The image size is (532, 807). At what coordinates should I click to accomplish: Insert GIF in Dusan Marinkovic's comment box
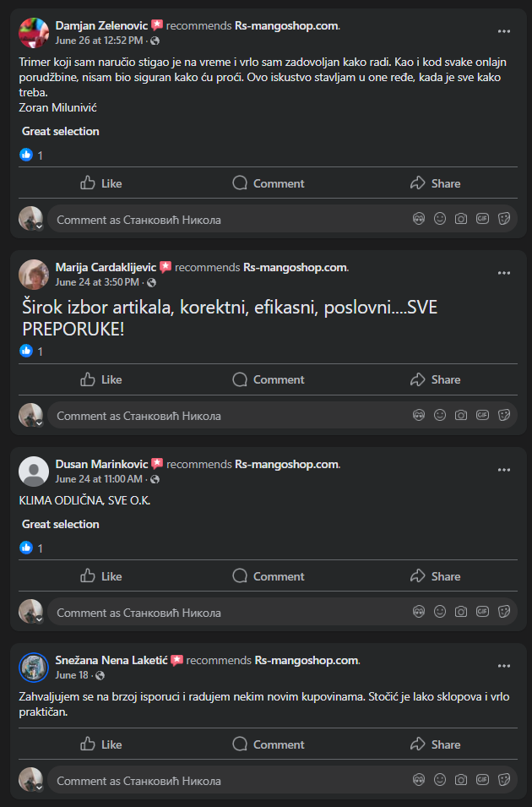point(483,612)
